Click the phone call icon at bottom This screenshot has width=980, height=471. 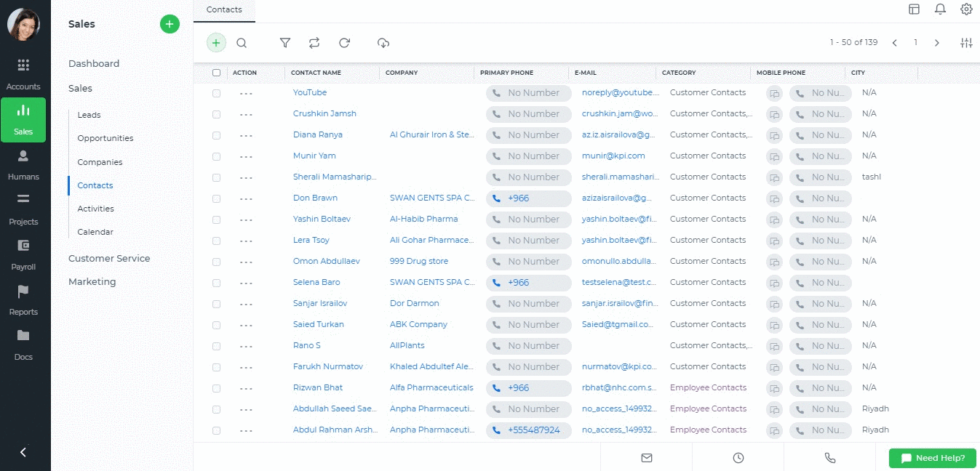(x=829, y=458)
